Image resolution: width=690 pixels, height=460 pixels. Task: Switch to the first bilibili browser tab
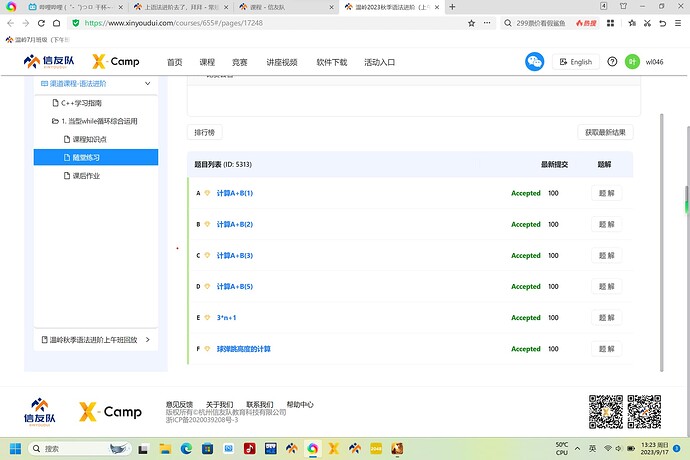tap(75, 7)
